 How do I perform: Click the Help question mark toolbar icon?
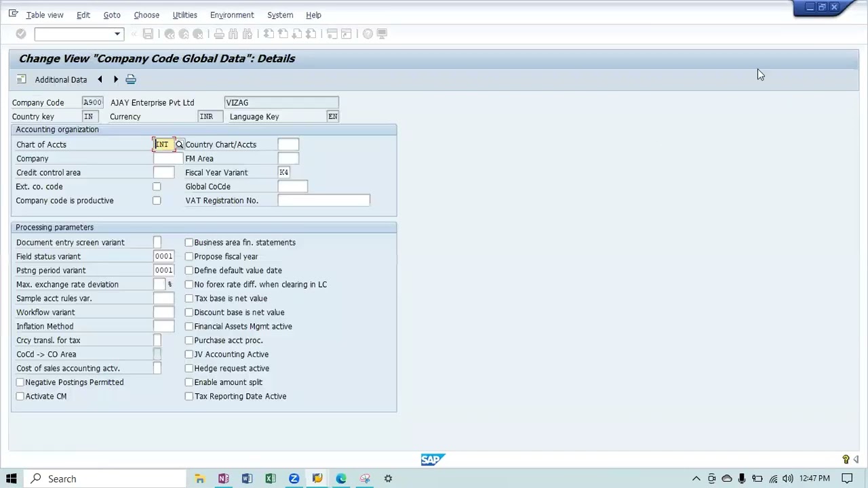coord(368,34)
